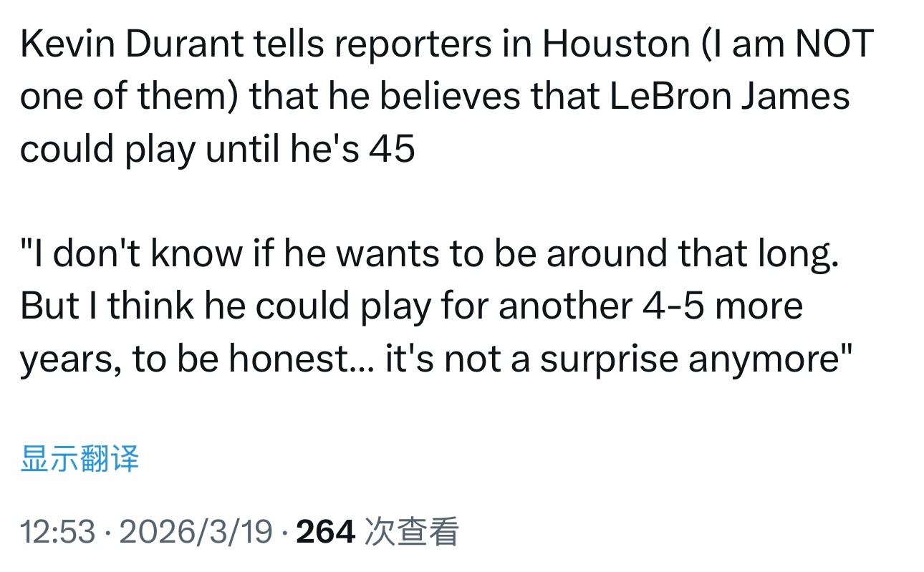The width and height of the screenshot is (924, 572).
Task: Open the 12:53 timestamp link
Action: click(57, 532)
